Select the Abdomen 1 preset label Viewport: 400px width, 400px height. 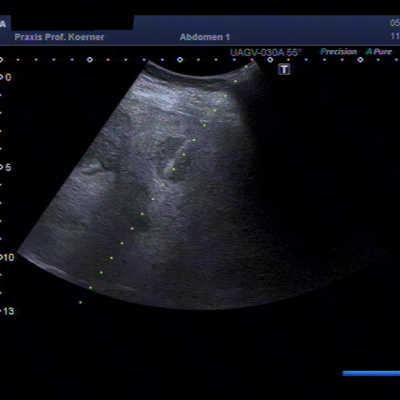click(205, 37)
